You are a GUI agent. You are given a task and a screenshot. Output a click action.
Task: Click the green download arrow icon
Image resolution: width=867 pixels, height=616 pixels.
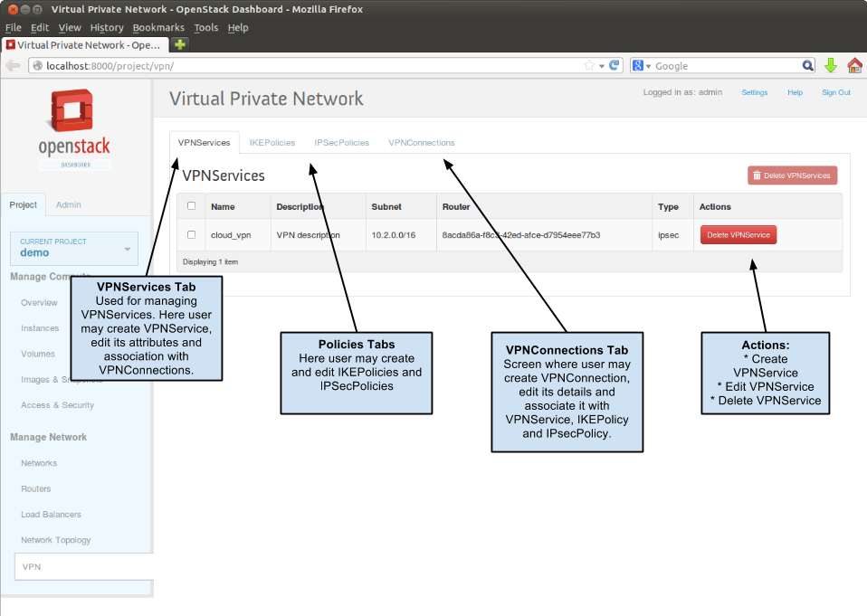[x=831, y=65]
